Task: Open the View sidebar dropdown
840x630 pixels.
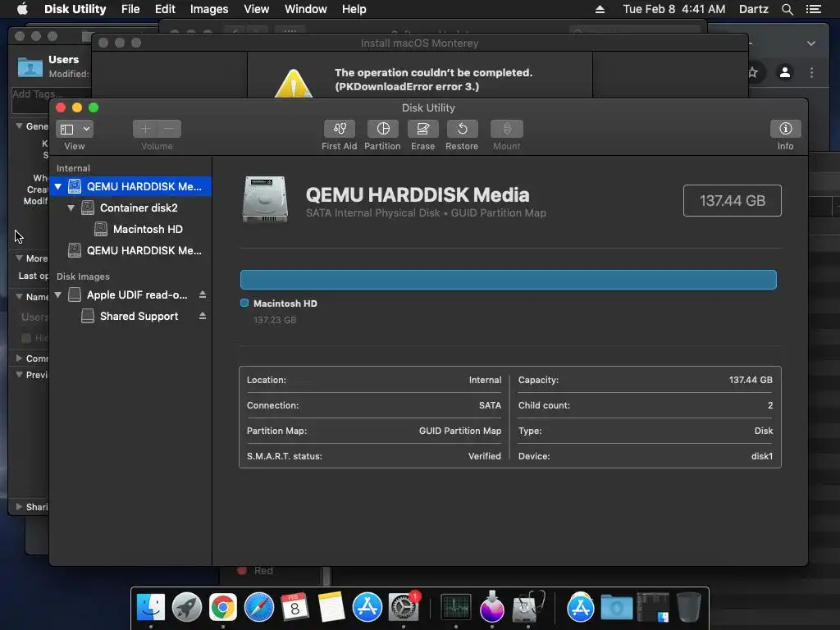Action: 75,129
